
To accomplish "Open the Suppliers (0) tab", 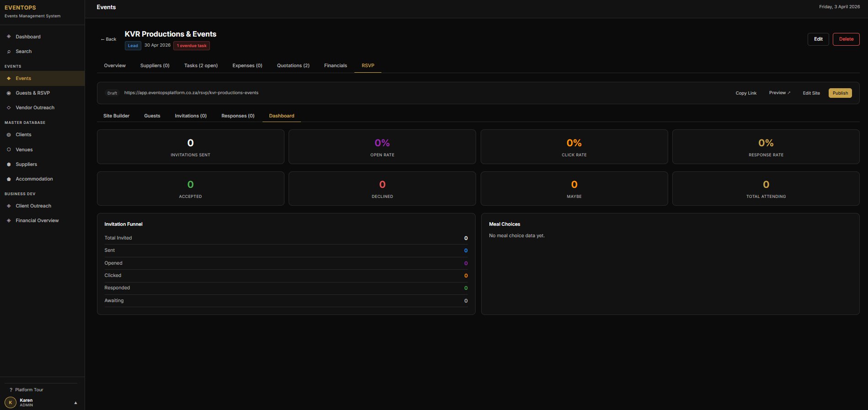I will pyautogui.click(x=155, y=66).
